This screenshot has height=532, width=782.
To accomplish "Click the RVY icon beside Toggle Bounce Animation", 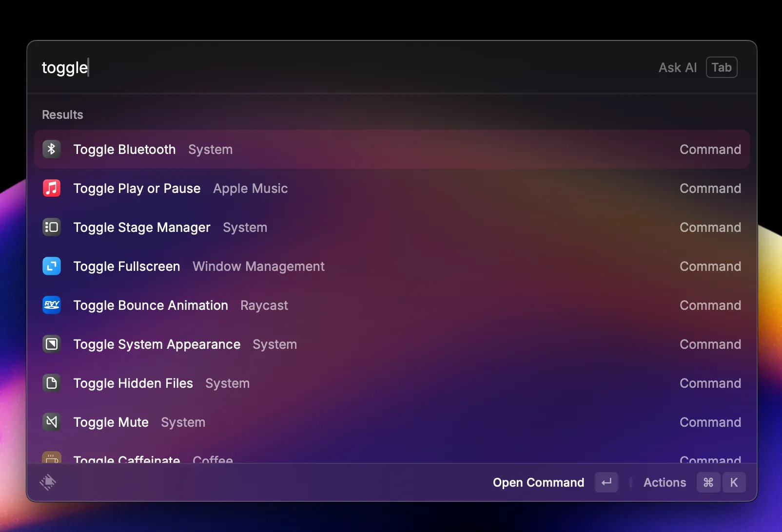I will pyautogui.click(x=51, y=305).
